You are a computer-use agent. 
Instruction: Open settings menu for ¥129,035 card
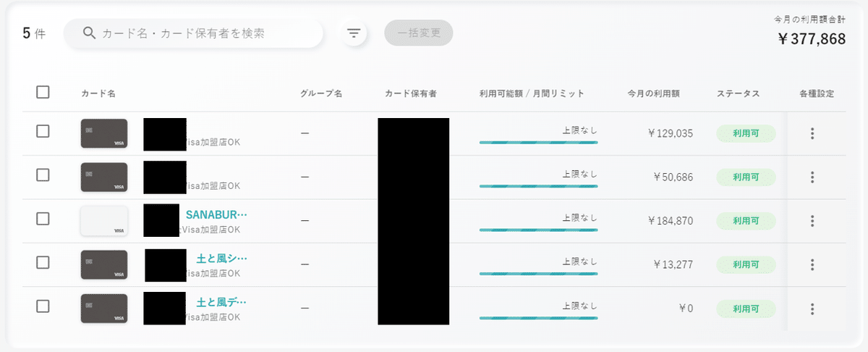[812, 133]
